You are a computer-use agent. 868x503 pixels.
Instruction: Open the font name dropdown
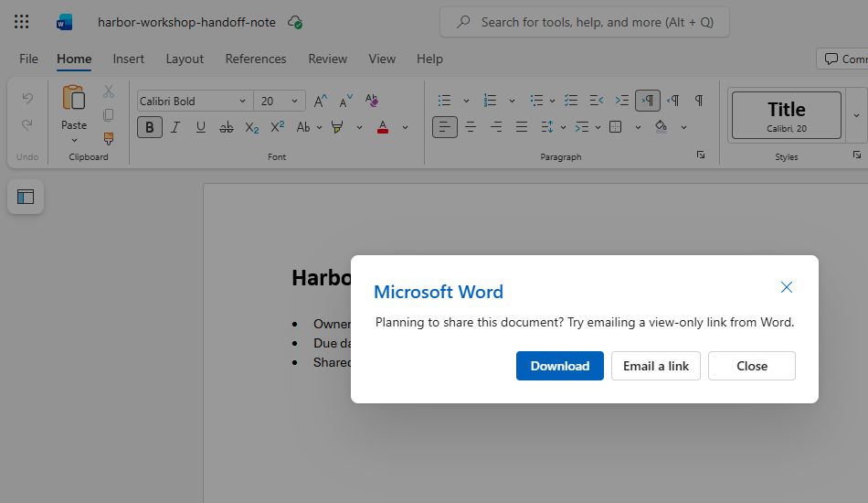point(242,101)
